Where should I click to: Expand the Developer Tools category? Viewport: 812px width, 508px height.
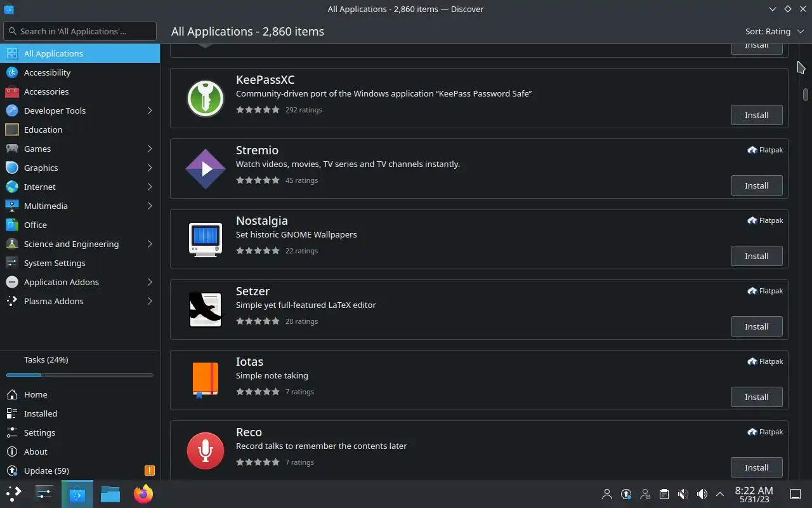150,110
